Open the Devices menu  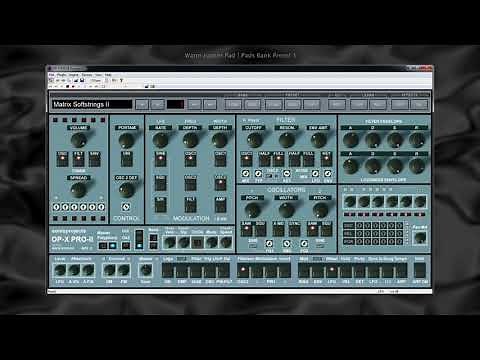point(87,75)
